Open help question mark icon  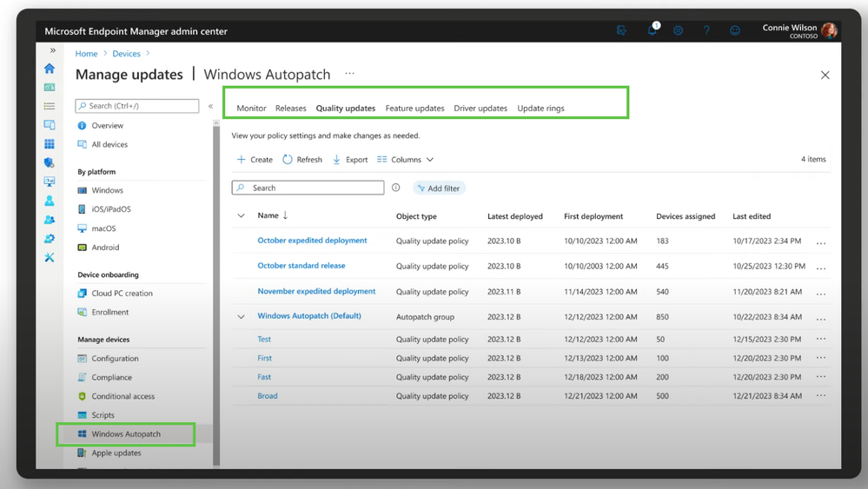point(706,30)
